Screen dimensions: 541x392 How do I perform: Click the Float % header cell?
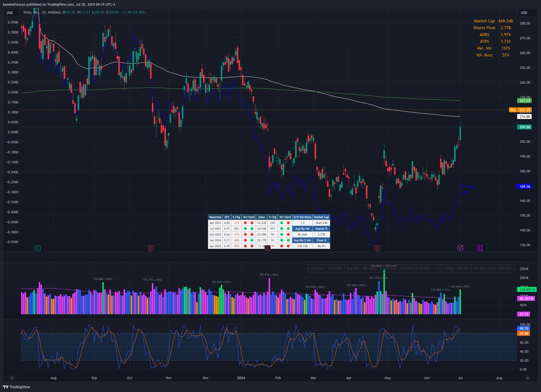[x=322, y=240]
